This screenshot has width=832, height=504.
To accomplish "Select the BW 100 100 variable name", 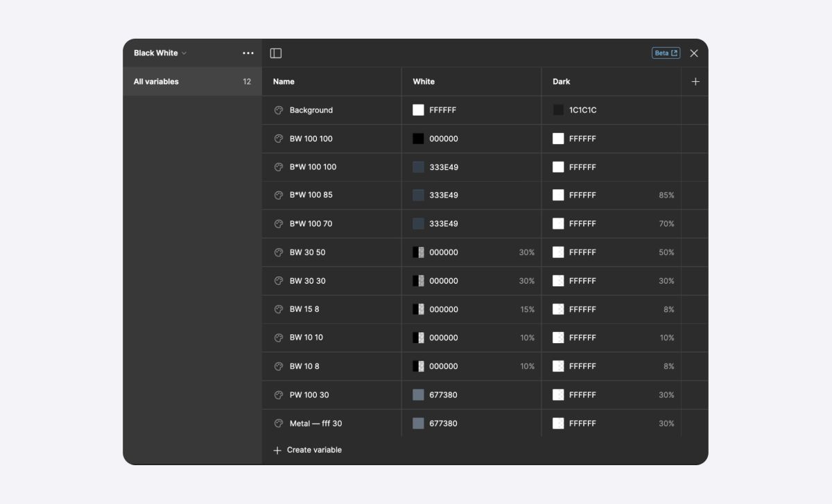I will (311, 139).
